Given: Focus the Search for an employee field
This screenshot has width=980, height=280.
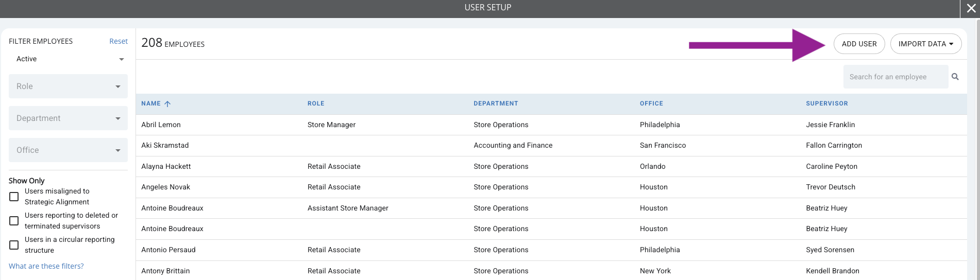Looking at the screenshot, I should pos(895,77).
